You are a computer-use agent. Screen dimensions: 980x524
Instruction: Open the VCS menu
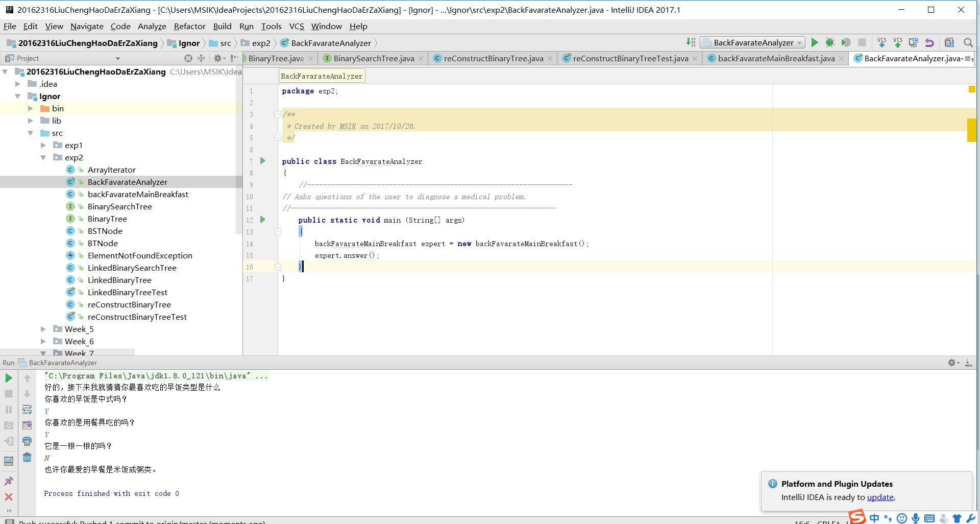pos(297,26)
